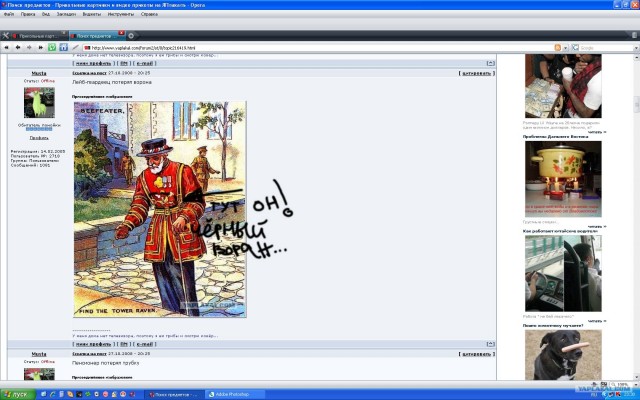The height and width of the screenshot is (400, 640).
Task: Click the Профиль link under avatar
Action: [39, 138]
